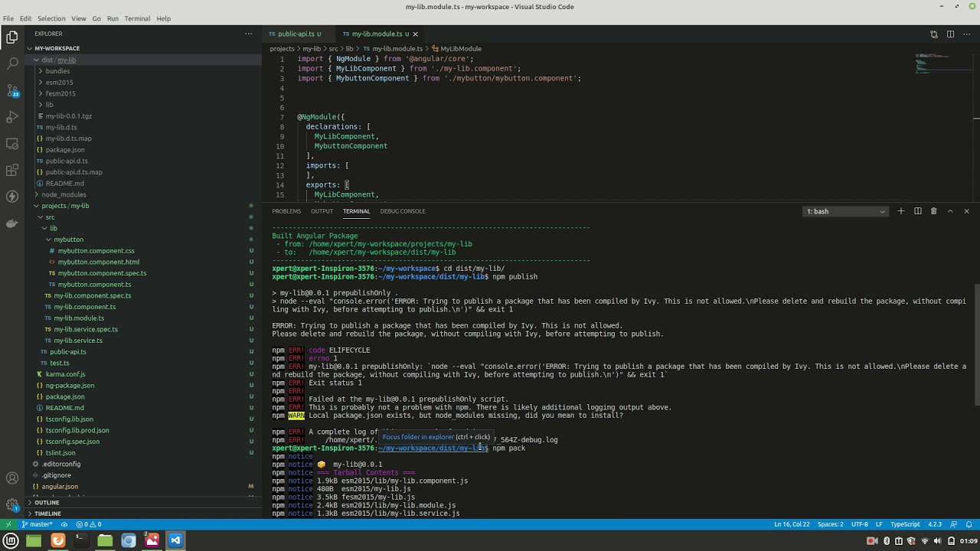Open the Extensions view
This screenshot has width=980, height=551.
12,170
